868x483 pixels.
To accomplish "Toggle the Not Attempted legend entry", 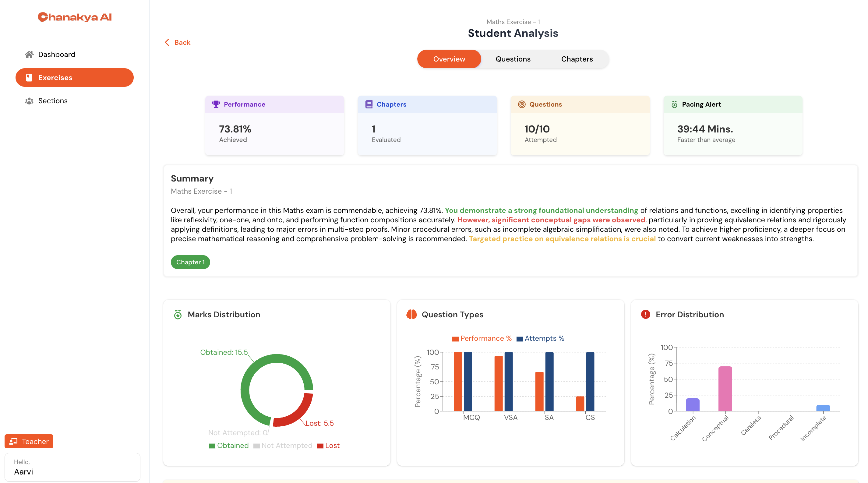I will (283, 446).
